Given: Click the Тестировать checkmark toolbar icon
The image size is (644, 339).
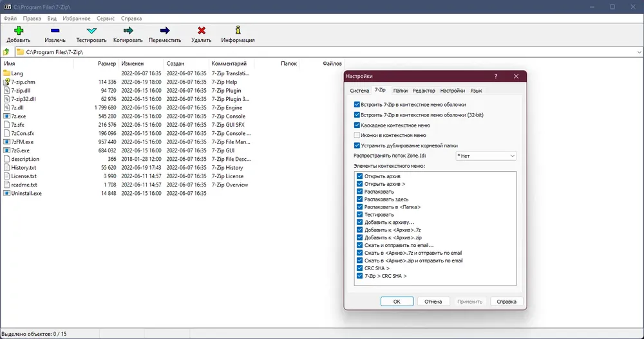Looking at the screenshot, I should (91, 31).
